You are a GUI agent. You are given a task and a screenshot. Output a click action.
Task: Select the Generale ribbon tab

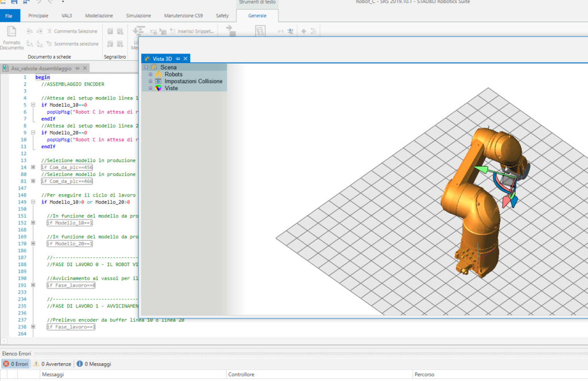coord(257,16)
